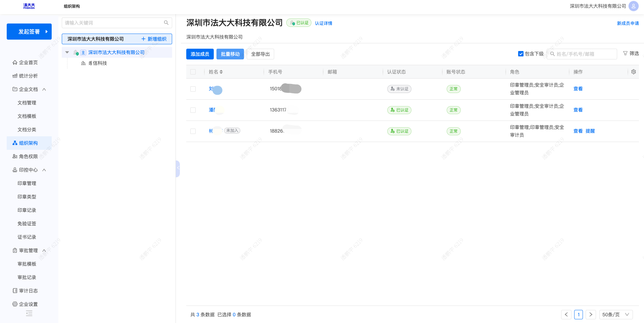Click the search magnifier in organization search
This screenshot has height=323, width=644.
(166, 23)
